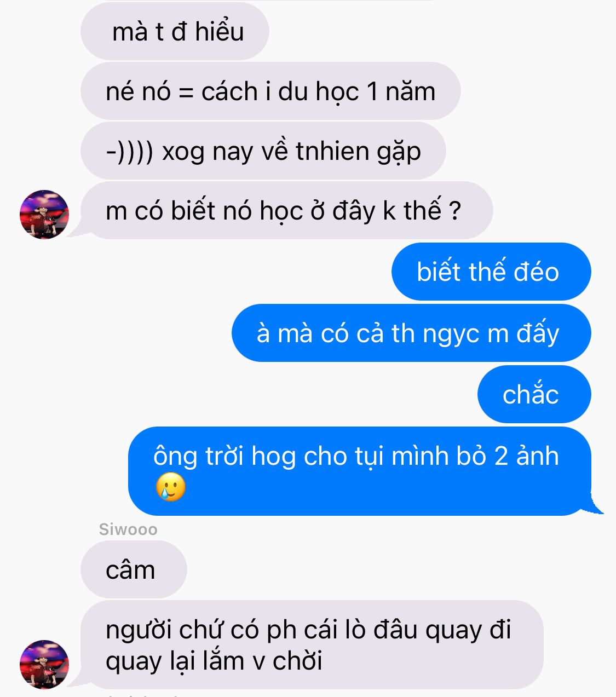Tap the '-)))) xog nay về tnhien gặp' bubble
Viewport: 616px width, 697px height.
tap(263, 151)
